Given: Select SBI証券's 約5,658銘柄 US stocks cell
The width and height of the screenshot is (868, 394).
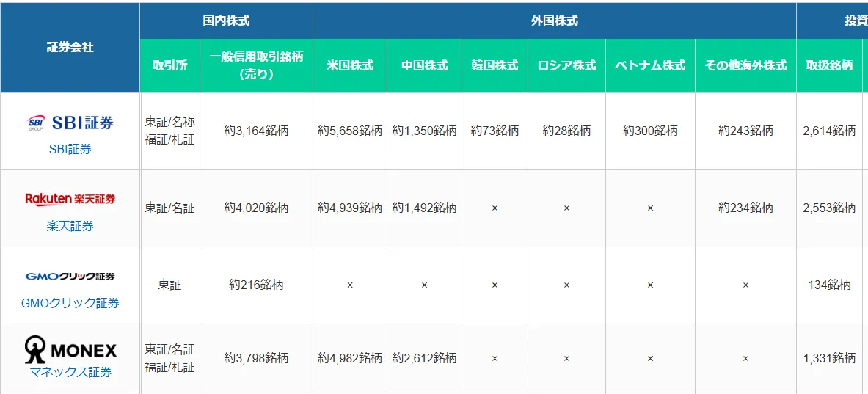Looking at the screenshot, I should [x=350, y=131].
